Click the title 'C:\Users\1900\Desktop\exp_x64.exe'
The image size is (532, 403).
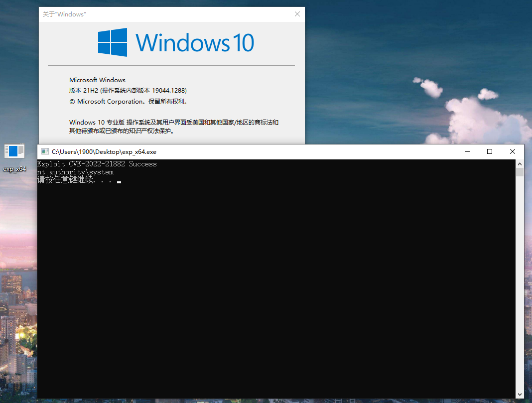pyautogui.click(x=104, y=151)
